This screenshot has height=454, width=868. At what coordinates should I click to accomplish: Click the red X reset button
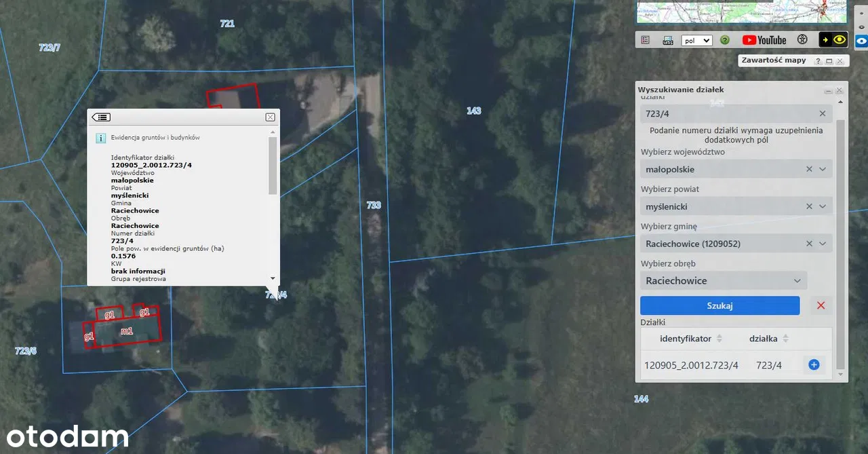821,305
